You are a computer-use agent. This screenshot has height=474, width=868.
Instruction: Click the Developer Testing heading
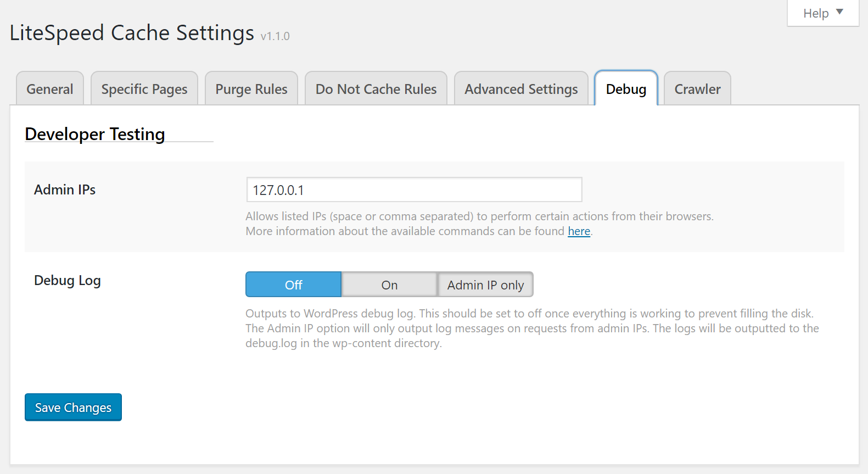point(95,134)
